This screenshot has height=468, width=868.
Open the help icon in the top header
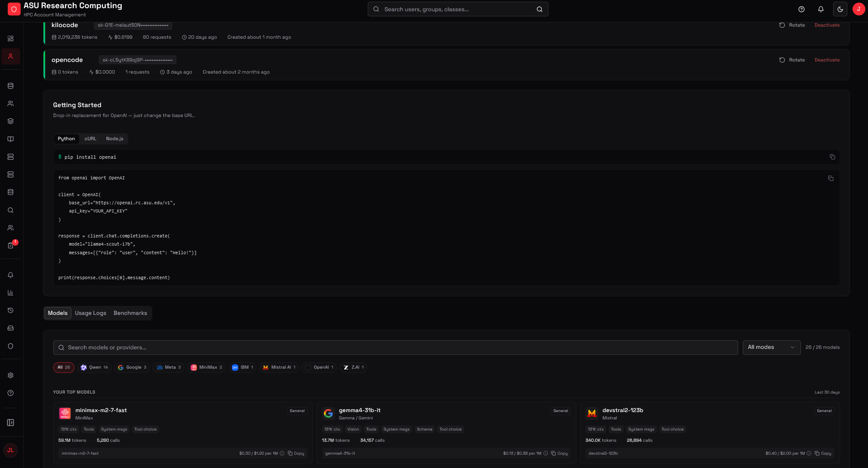point(801,9)
